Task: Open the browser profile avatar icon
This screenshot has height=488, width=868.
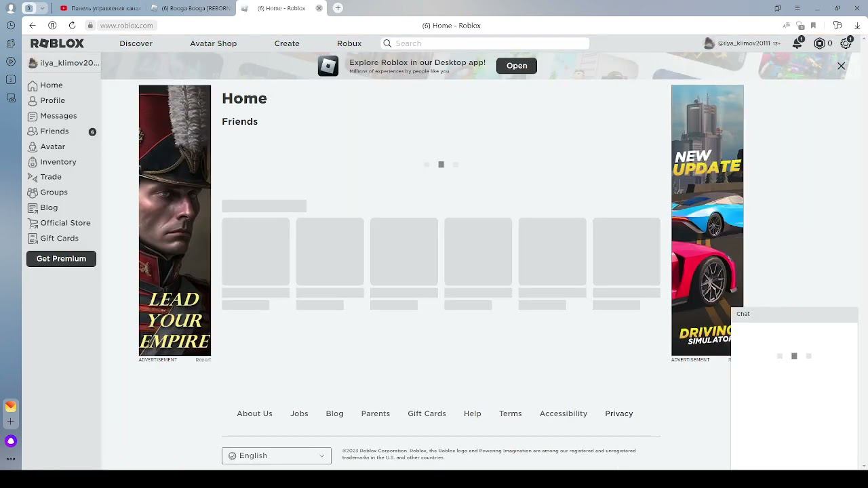Action: (x=10, y=8)
